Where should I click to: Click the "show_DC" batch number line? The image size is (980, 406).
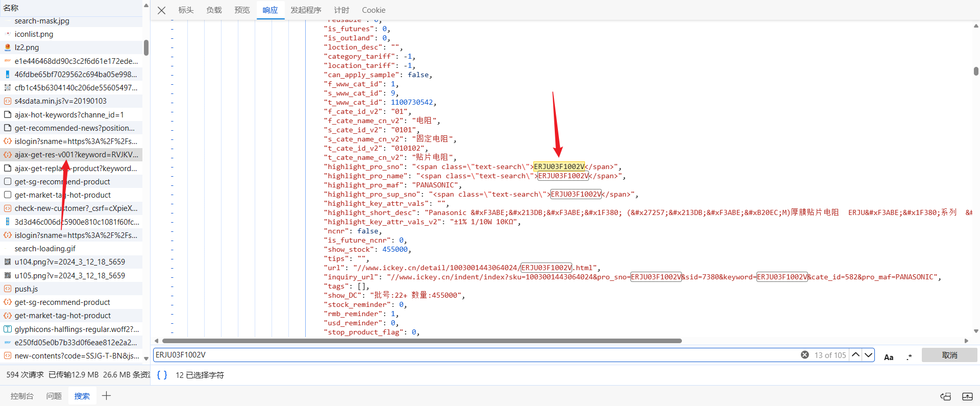(394, 296)
